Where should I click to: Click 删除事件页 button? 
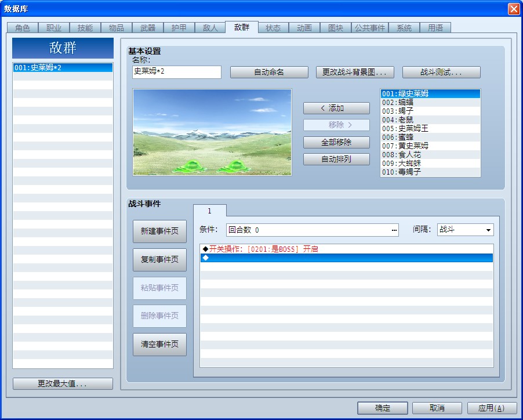(x=160, y=316)
